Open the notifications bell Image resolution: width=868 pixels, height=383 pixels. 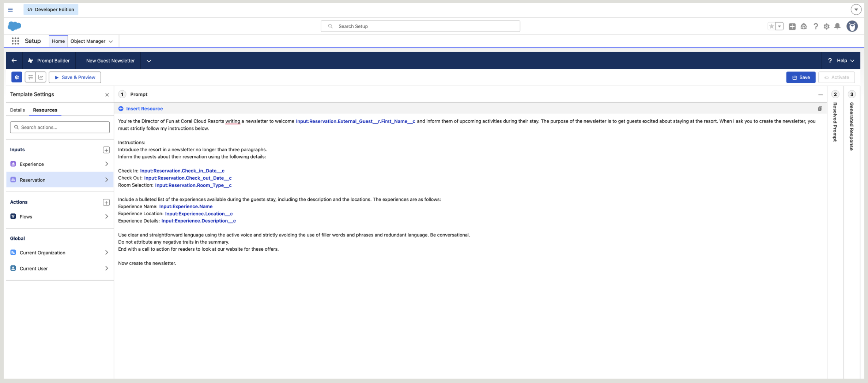coord(838,26)
